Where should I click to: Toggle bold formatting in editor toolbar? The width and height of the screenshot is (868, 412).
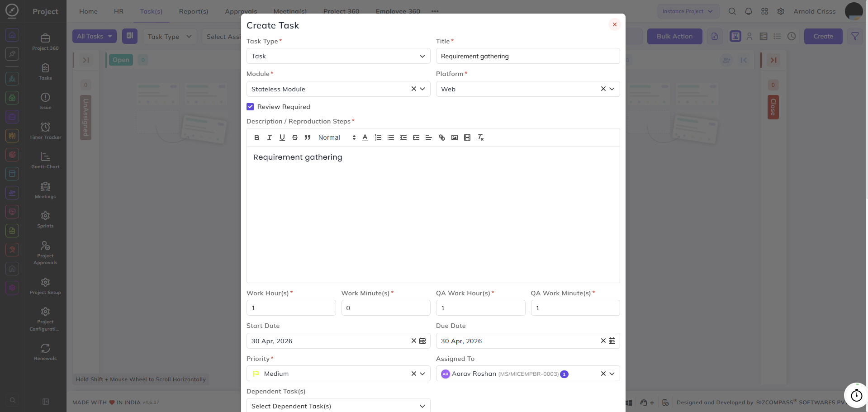256,137
